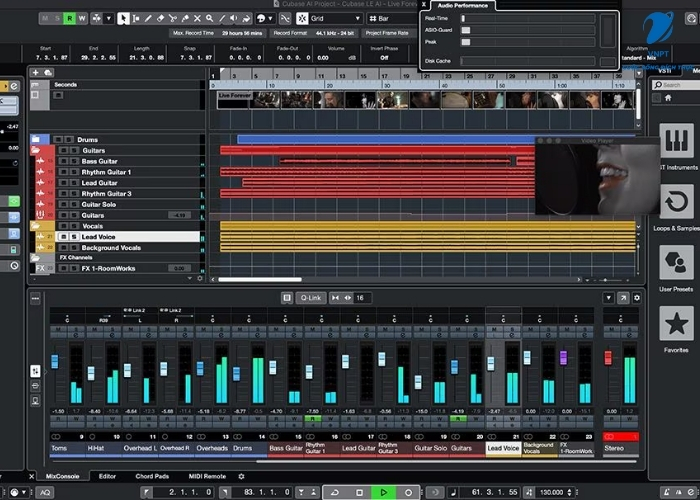The width and height of the screenshot is (700, 500).
Task: Toggle Write automation W button in toolbar
Action: pos(82,18)
